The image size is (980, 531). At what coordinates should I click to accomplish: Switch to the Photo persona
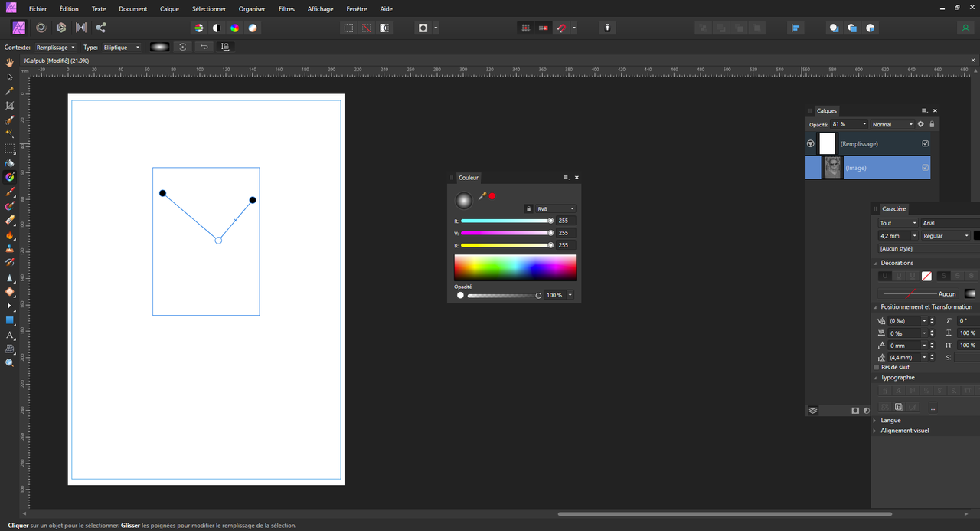tap(20, 28)
